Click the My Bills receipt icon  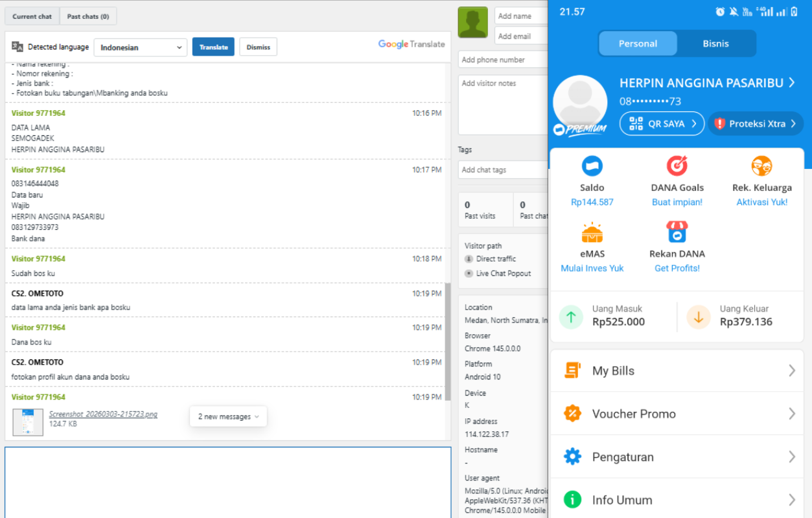click(572, 370)
